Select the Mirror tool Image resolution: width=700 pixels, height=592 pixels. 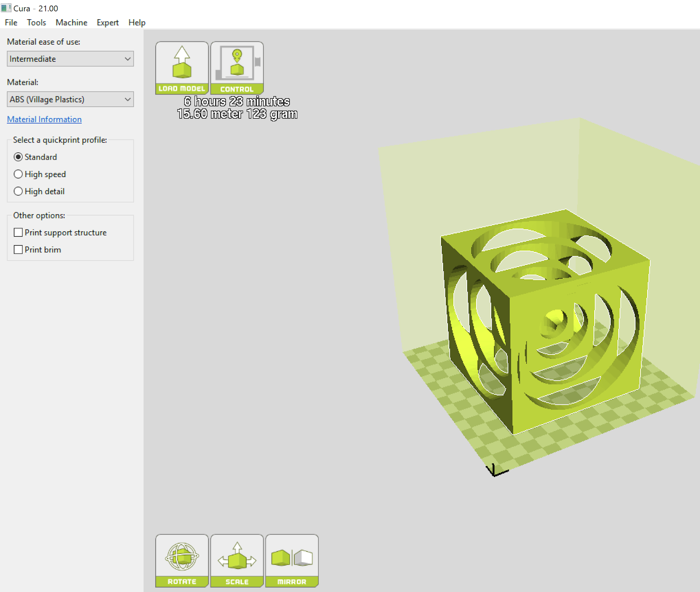pyautogui.click(x=292, y=561)
